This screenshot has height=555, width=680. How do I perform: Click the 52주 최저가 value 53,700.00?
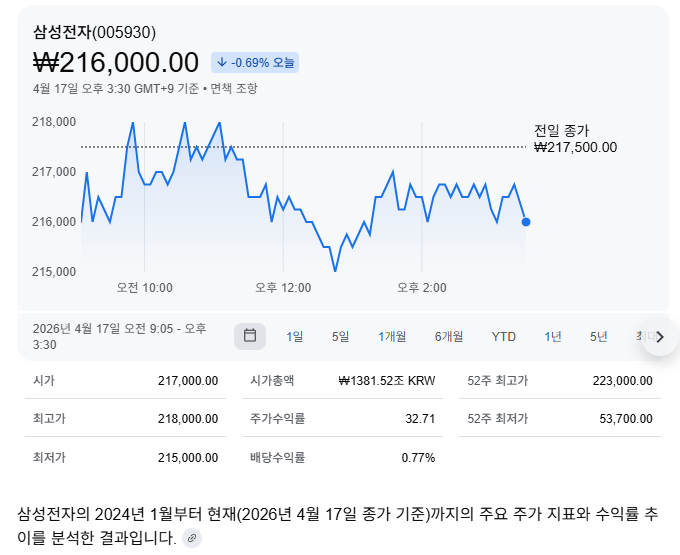pyautogui.click(x=626, y=419)
